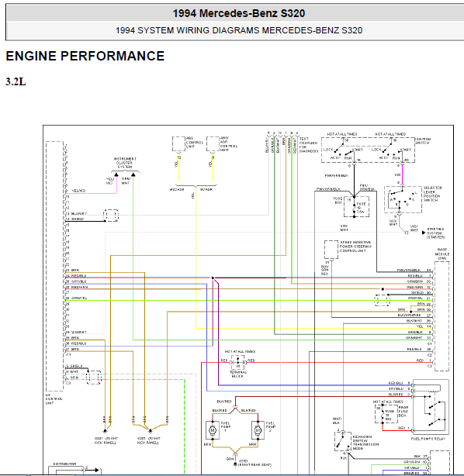This screenshot has height=476, width=464.
Task: Click the "YEL/VIO" wire label at pin 9
Action: pos(78,191)
